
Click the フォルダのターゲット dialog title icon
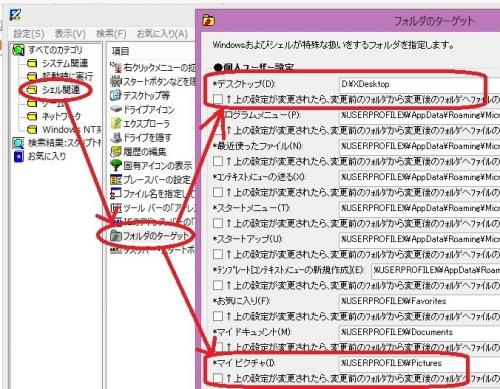point(209,20)
